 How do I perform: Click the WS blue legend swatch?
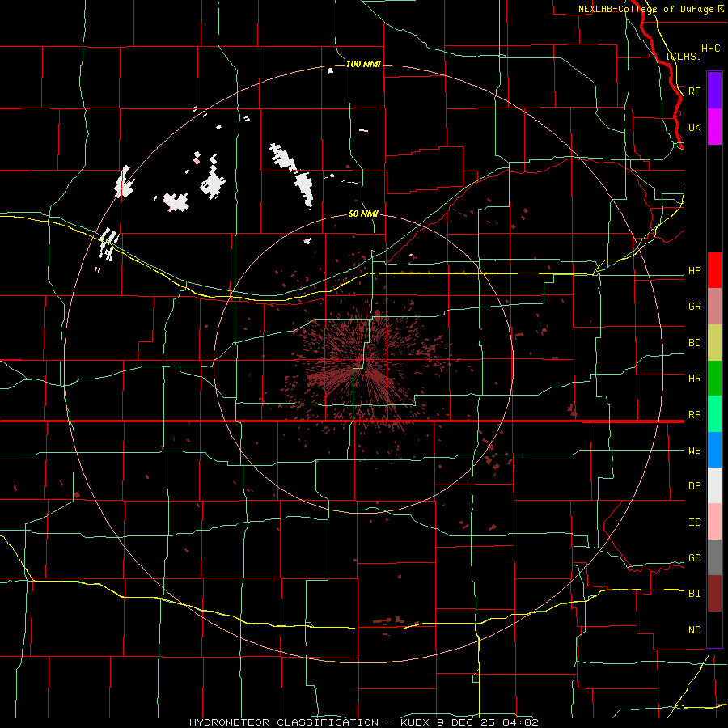tap(714, 450)
